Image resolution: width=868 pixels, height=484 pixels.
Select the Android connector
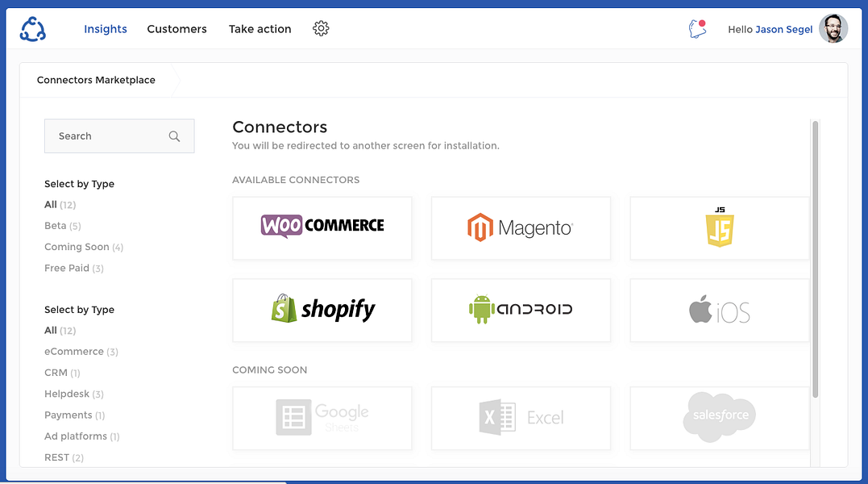click(521, 310)
